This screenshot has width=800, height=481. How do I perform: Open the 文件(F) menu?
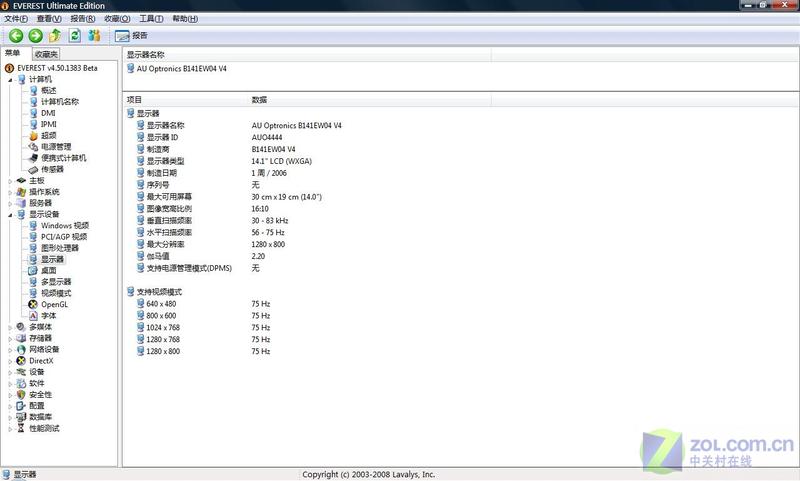point(16,19)
